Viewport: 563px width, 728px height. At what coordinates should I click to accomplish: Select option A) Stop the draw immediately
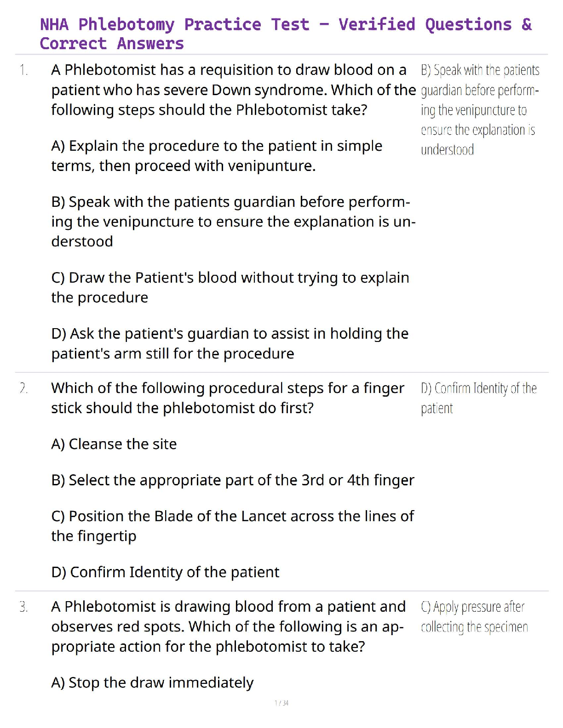point(152,682)
